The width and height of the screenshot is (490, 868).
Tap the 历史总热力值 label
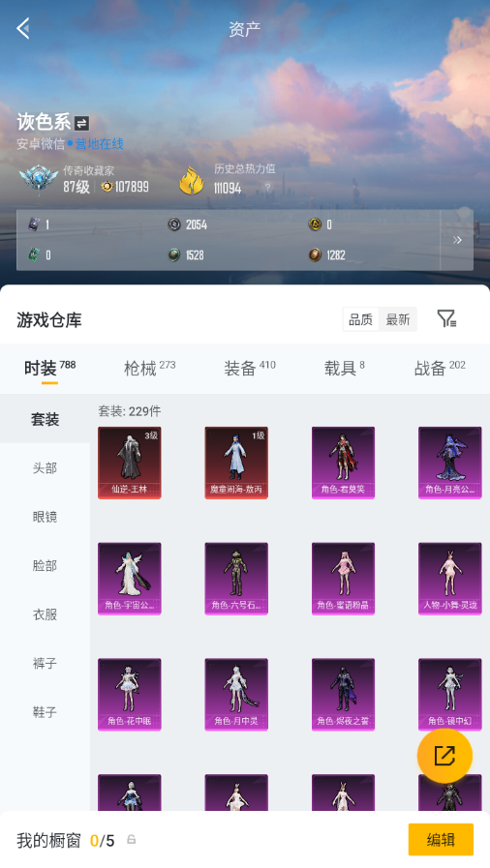click(x=245, y=168)
